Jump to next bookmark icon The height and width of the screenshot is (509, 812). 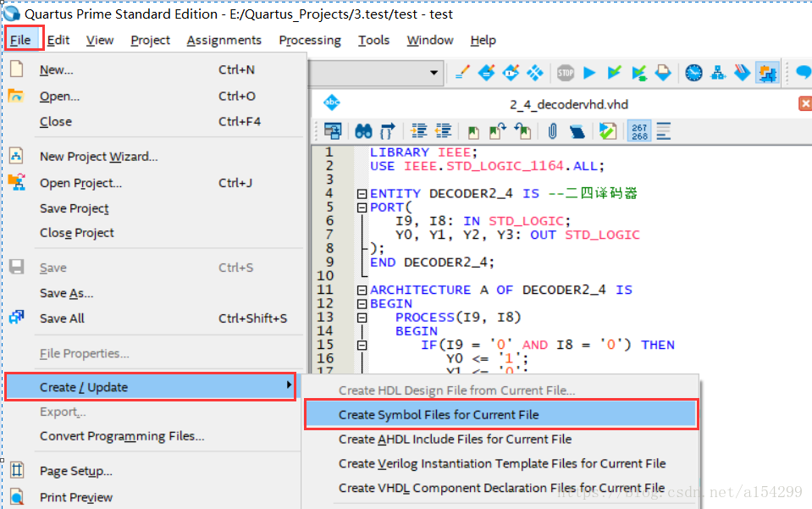(498, 131)
